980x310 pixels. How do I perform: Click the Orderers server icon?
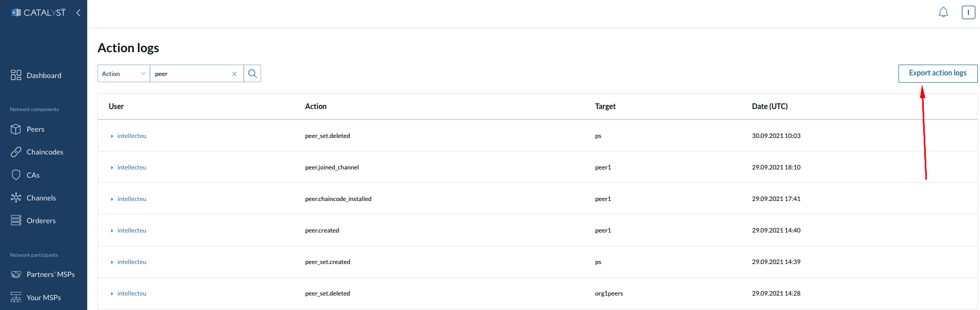pyautogui.click(x=16, y=221)
